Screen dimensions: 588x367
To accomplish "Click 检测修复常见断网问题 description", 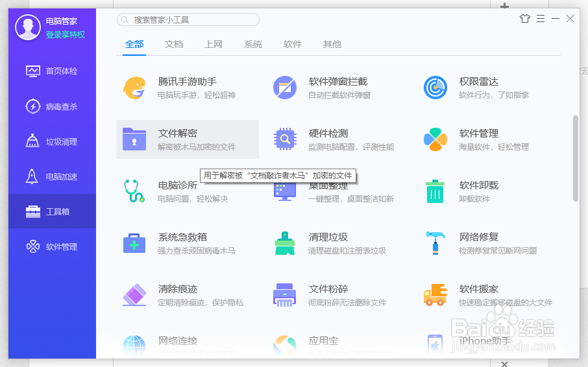I will coord(498,250).
